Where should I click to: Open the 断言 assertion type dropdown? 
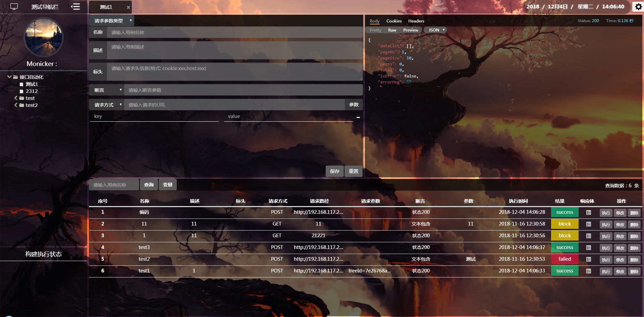[107, 90]
